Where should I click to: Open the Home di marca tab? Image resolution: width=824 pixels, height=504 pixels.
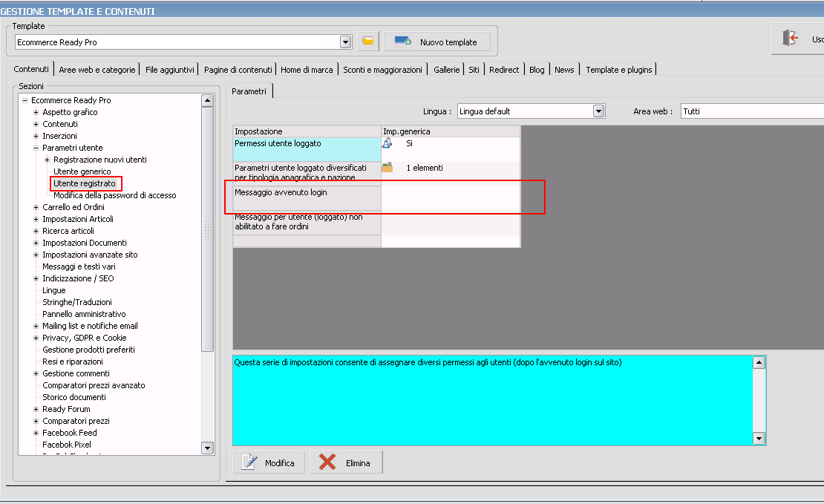tap(307, 69)
